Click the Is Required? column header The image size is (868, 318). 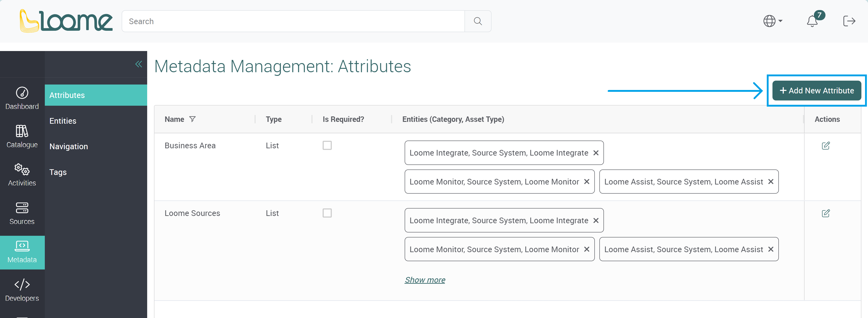click(343, 119)
